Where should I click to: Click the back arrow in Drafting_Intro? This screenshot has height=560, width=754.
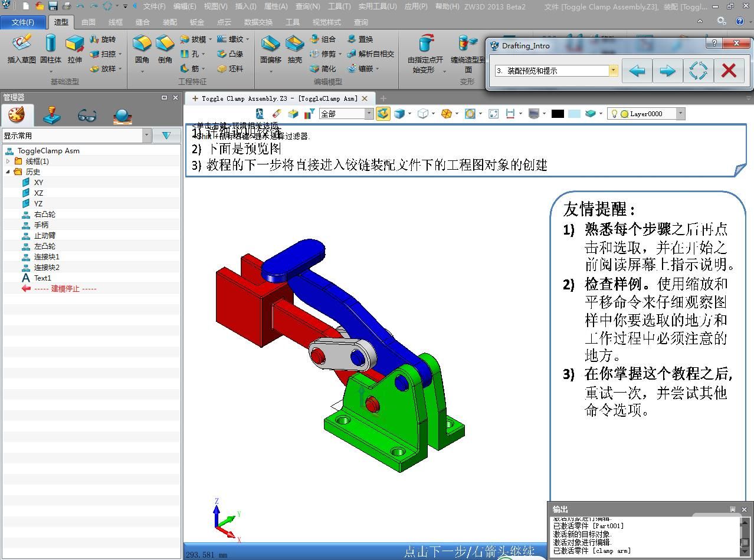[x=637, y=71]
